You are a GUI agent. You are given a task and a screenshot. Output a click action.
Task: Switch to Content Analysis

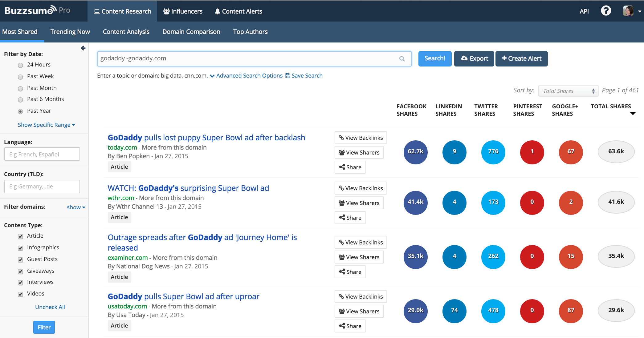(x=126, y=32)
